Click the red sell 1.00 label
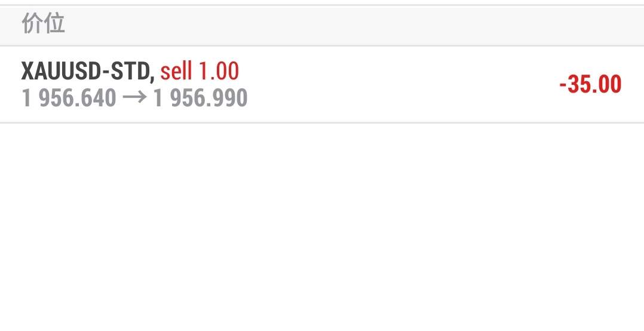644x331 pixels. point(200,71)
